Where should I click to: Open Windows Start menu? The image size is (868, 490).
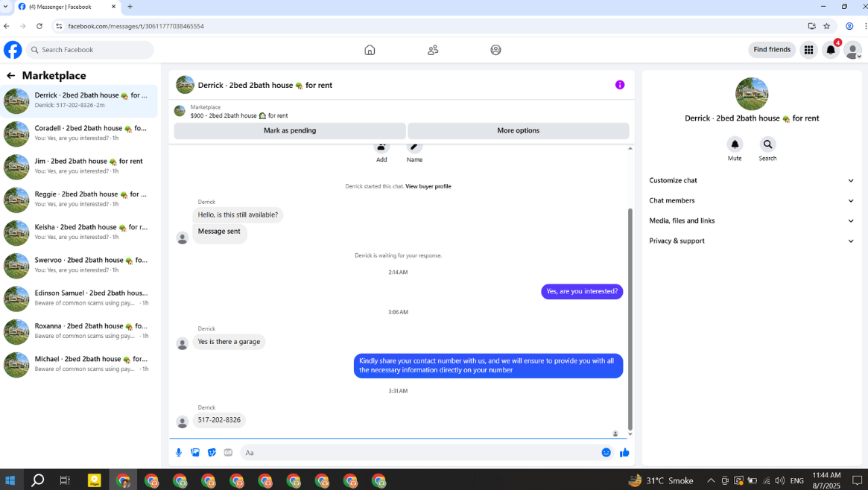[x=10, y=480]
